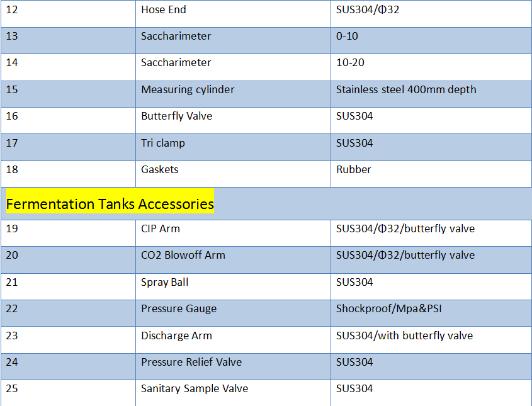Select the Saccharimeter 10-20 range cell
532x406 pixels.
pos(350,63)
